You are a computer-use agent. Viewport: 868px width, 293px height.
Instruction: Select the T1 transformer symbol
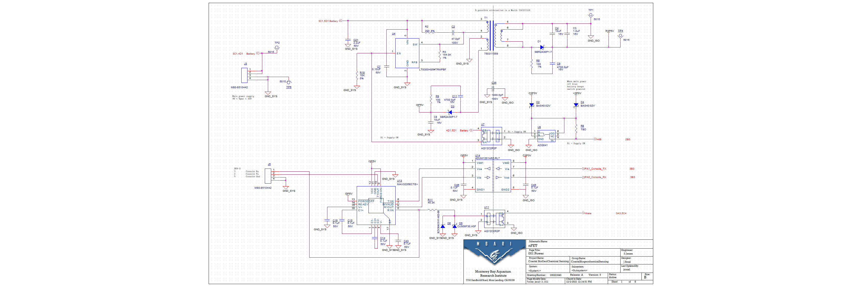[x=494, y=35]
